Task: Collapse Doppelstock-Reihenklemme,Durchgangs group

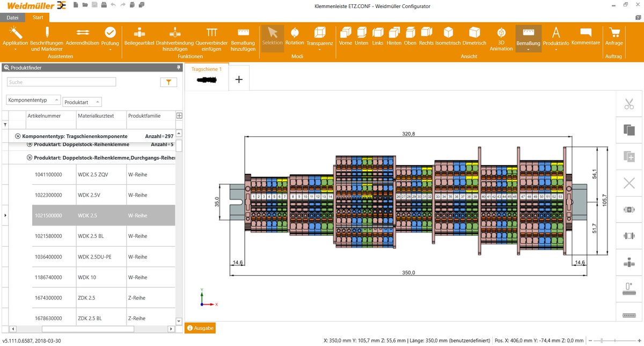Action: coord(30,158)
